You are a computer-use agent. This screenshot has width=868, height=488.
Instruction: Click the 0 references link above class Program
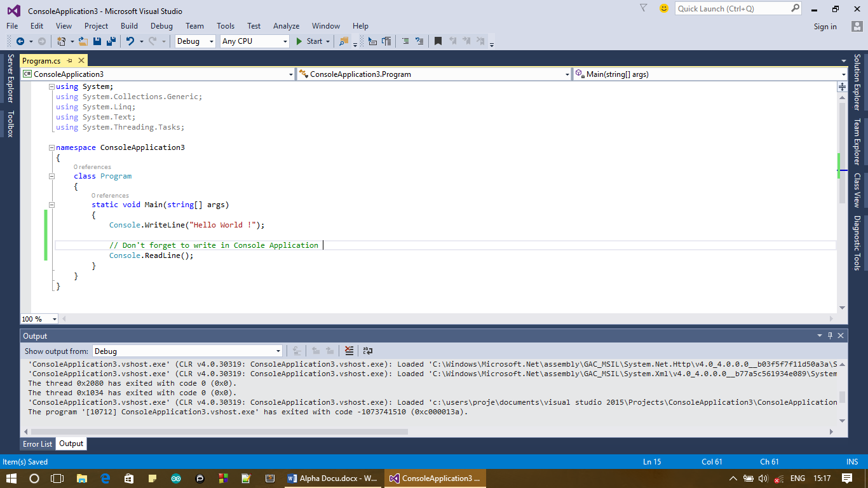pyautogui.click(x=92, y=167)
